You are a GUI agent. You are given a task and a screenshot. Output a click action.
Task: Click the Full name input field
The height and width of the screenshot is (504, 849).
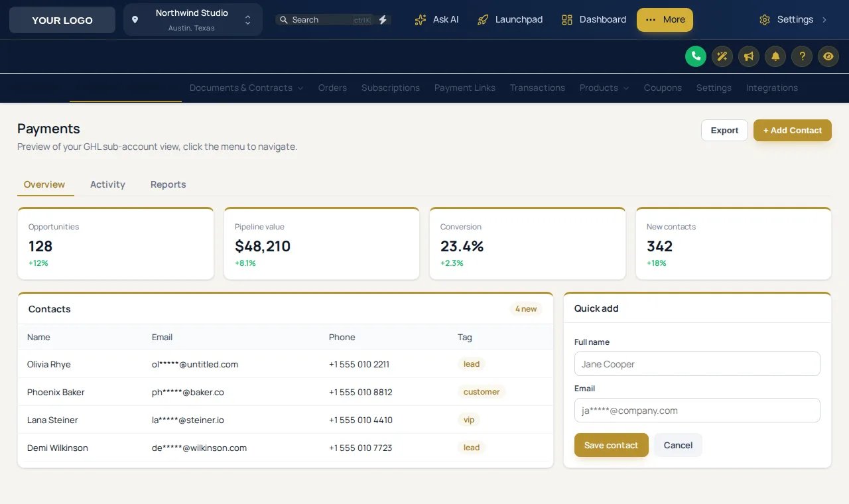[697, 364]
